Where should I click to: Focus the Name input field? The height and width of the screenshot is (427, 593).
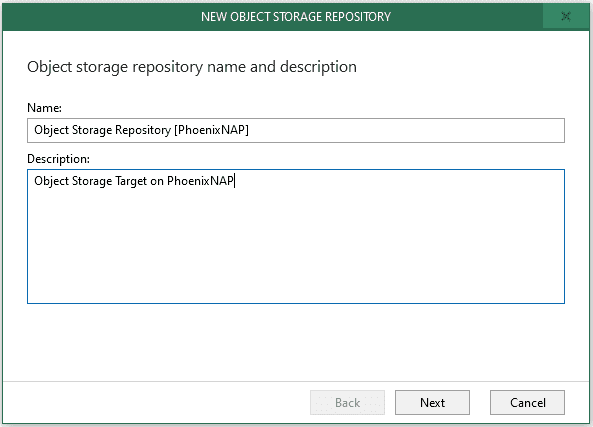296,130
